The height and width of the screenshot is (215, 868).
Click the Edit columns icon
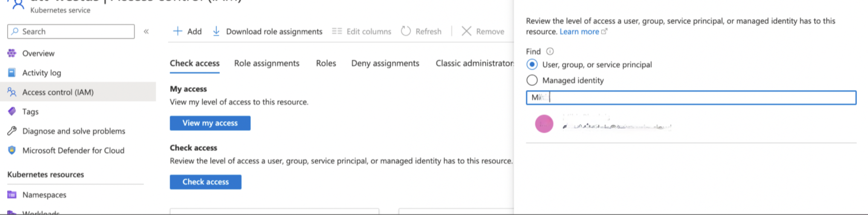point(337,31)
